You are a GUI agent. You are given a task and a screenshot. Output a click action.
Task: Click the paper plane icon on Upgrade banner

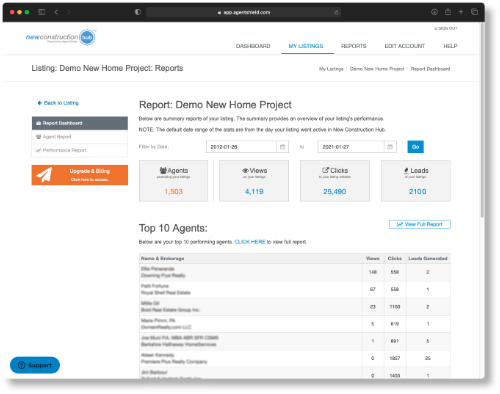coord(44,175)
